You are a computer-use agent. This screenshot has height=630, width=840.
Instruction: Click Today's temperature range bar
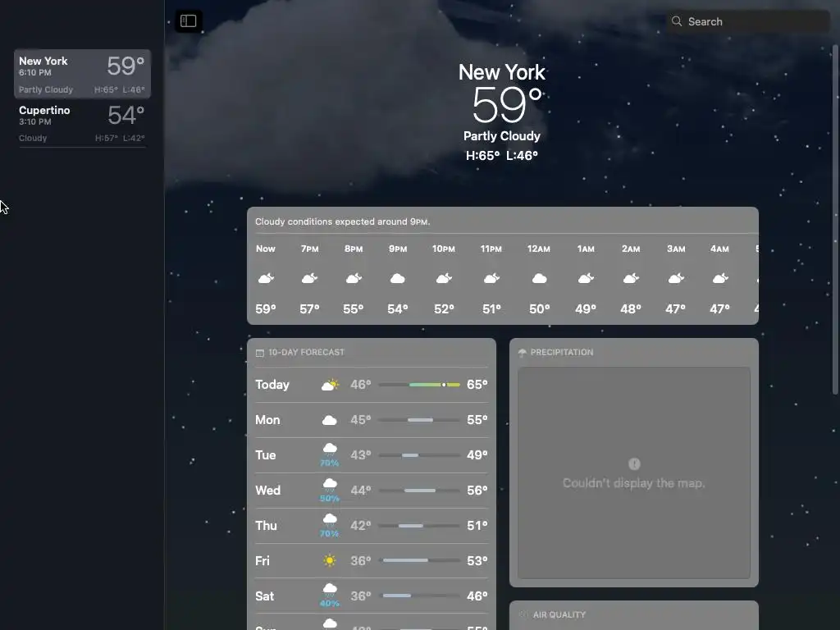pos(419,385)
